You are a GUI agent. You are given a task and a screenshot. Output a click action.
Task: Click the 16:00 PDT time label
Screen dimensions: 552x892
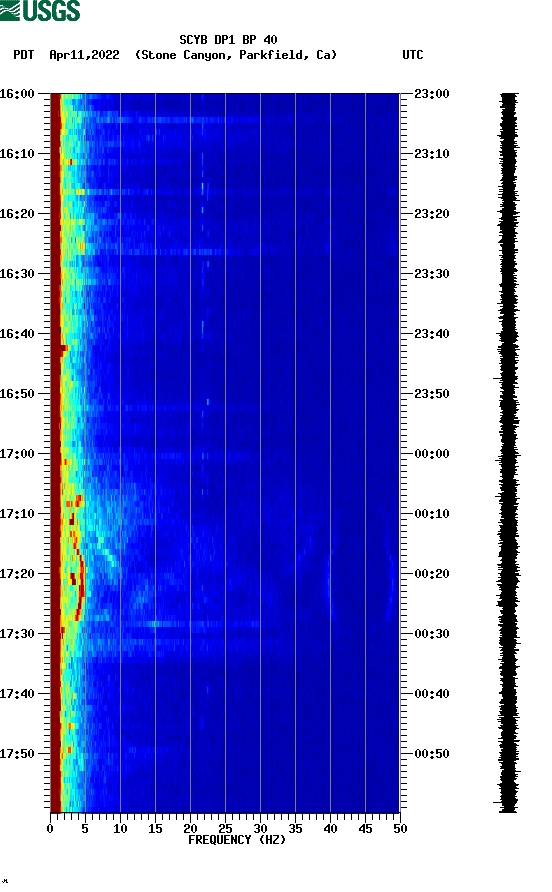click(x=17, y=94)
